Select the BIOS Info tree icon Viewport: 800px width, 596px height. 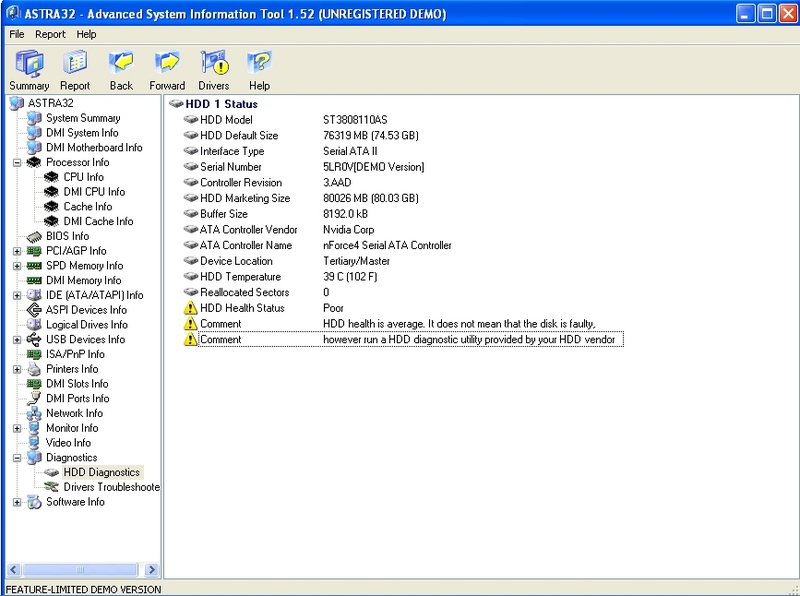coord(35,236)
